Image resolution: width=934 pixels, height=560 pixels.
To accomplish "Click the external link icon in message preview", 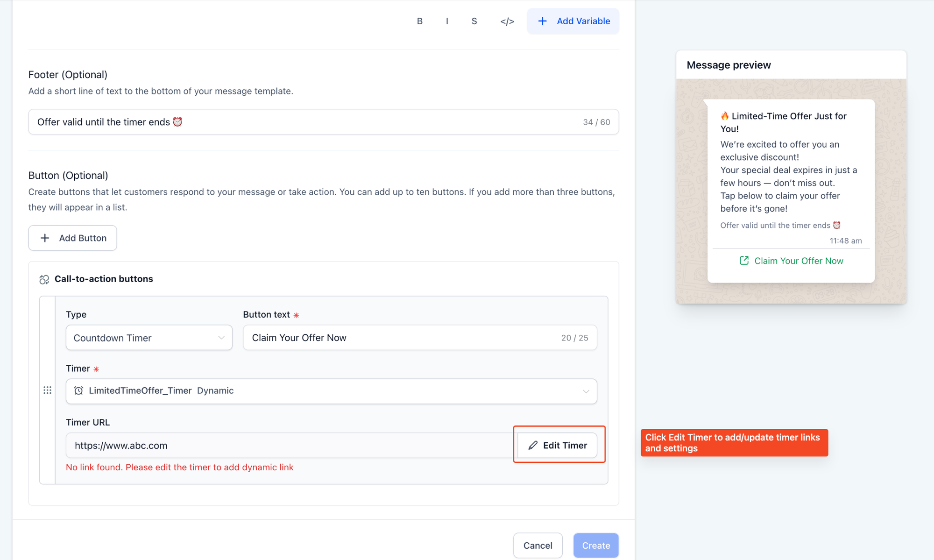I will [744, 261].
